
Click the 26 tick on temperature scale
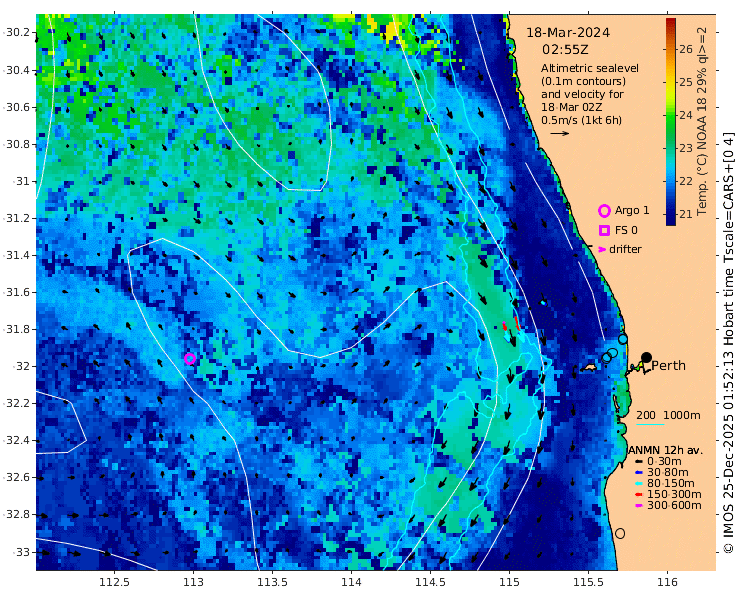(686, 49)
